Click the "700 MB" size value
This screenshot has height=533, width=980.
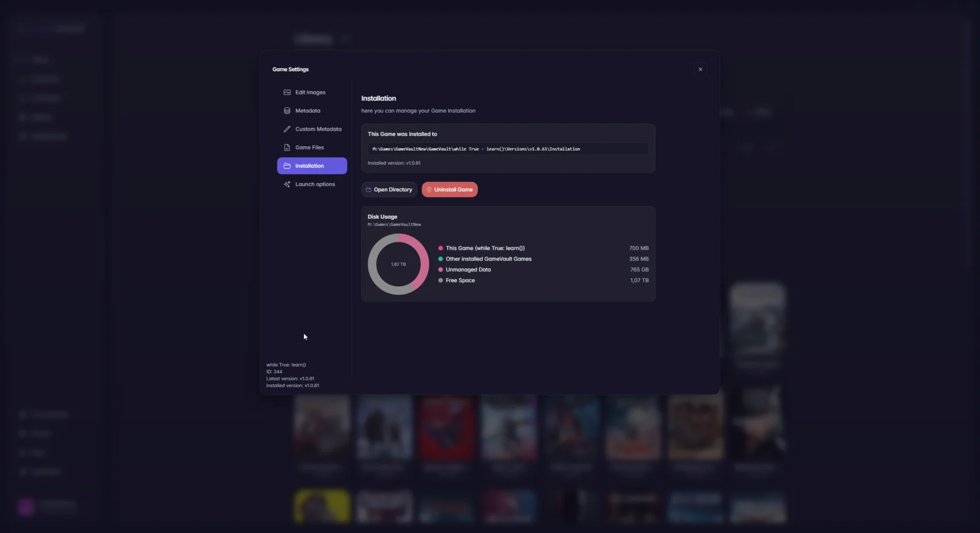[639, 248]
